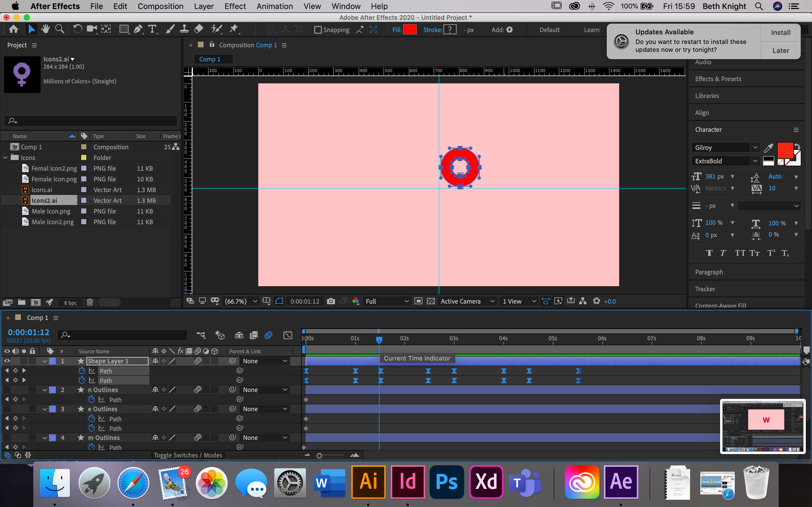The height and width of the screenshot is (507, 812).
Task: Delete selected item with project trash icon
Action: tap(90, 303)
